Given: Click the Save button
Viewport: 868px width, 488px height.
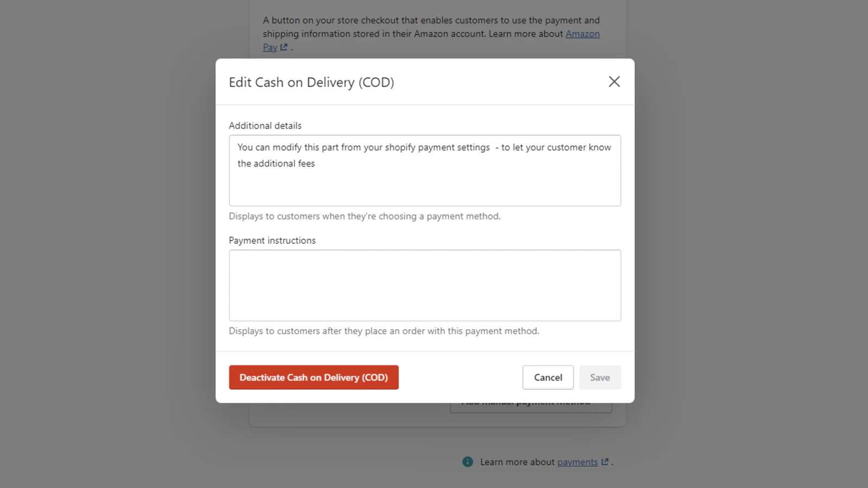Looking at the screenshot, I should pos(599,377).
